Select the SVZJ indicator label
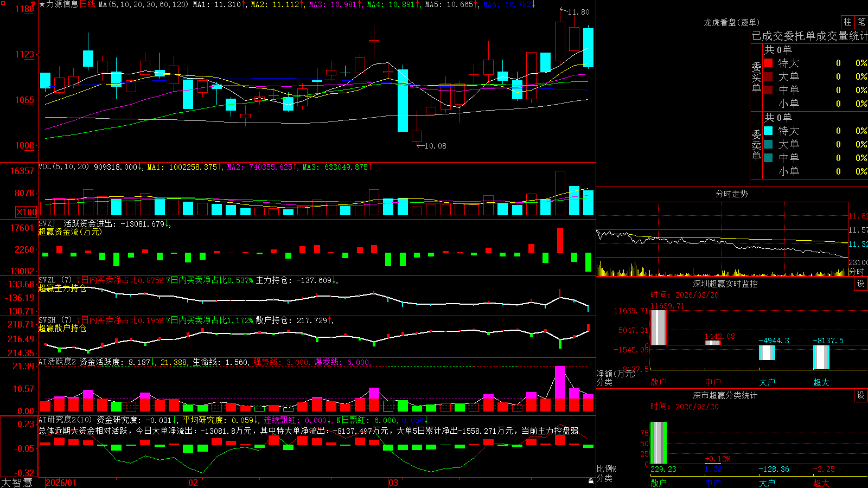 (47, 224)
